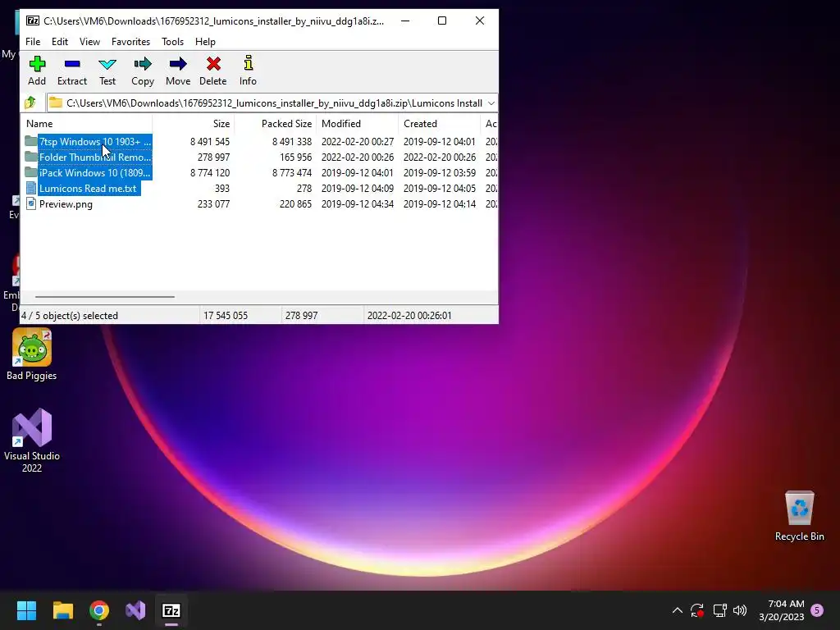This screenshot has height=630, width=840.
Task: Select the Preview.png file name
Action: 66,204
